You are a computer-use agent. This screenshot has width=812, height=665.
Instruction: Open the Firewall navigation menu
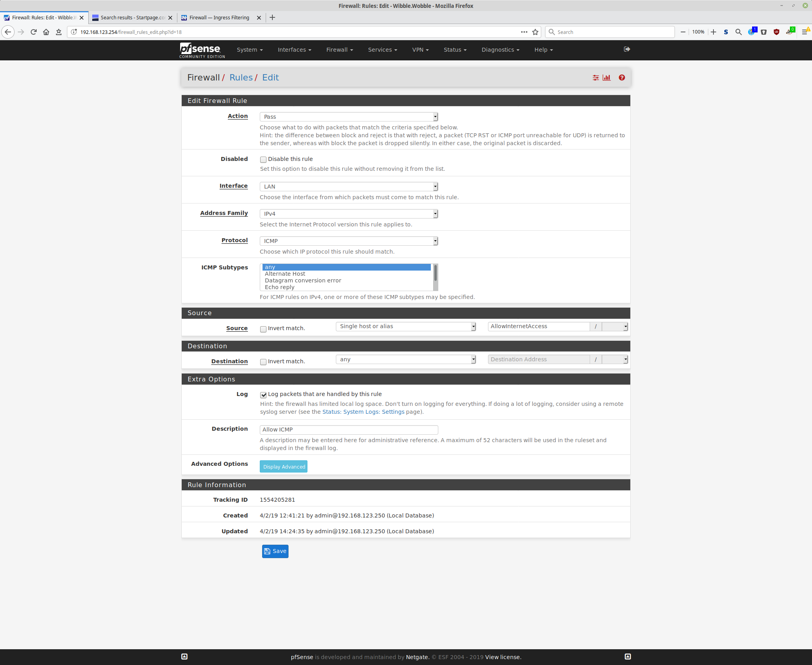tap(339, 50)
